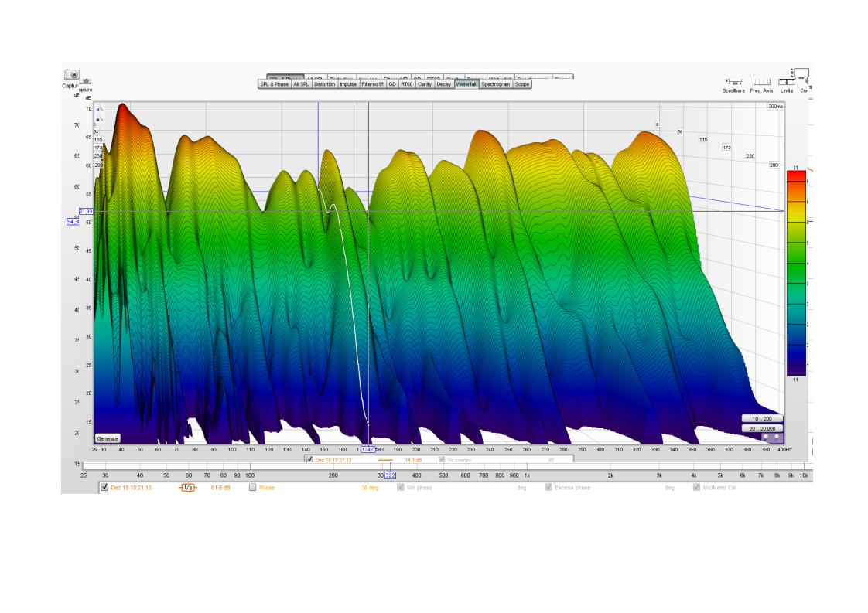The width and height of the screenshot is (868, 613).
Task: Open the Spectrogram tab
Action: (495, 84)
